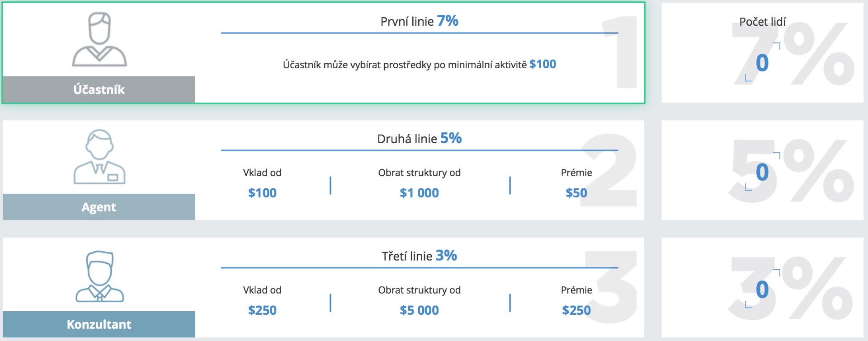Click the Třetí linie 3% heading
Screen dimensions: 868x341
click(419, 256)
